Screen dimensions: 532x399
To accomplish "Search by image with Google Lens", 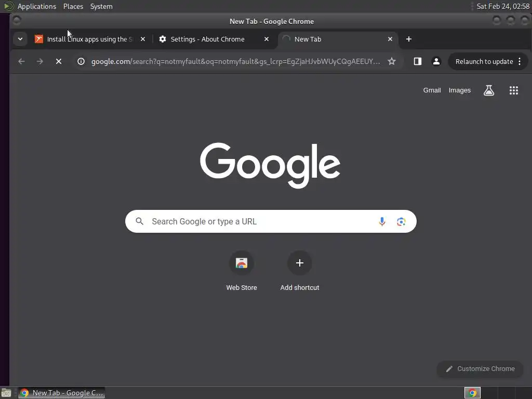I will click(x=401, y=221).
